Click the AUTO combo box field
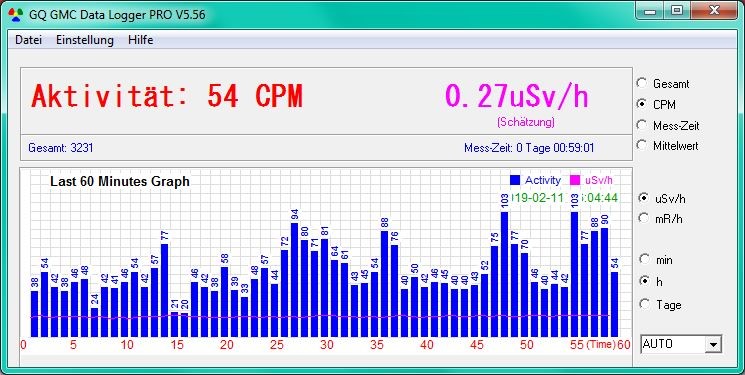745x375 pixels. pyautogui.click(x=681, y=344)
